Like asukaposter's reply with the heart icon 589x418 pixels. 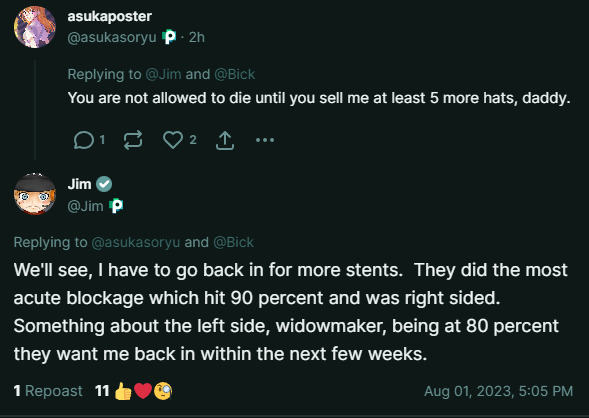(x=173, y=140)
